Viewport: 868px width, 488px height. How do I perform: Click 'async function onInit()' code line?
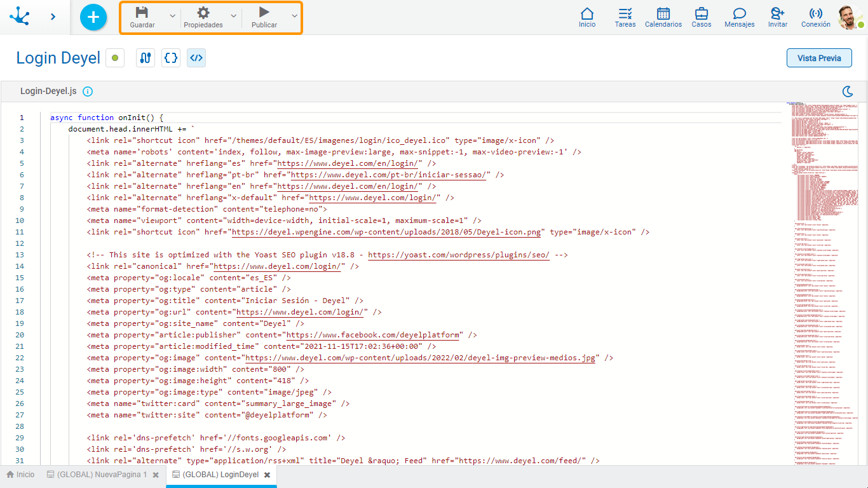coord(107,118)
